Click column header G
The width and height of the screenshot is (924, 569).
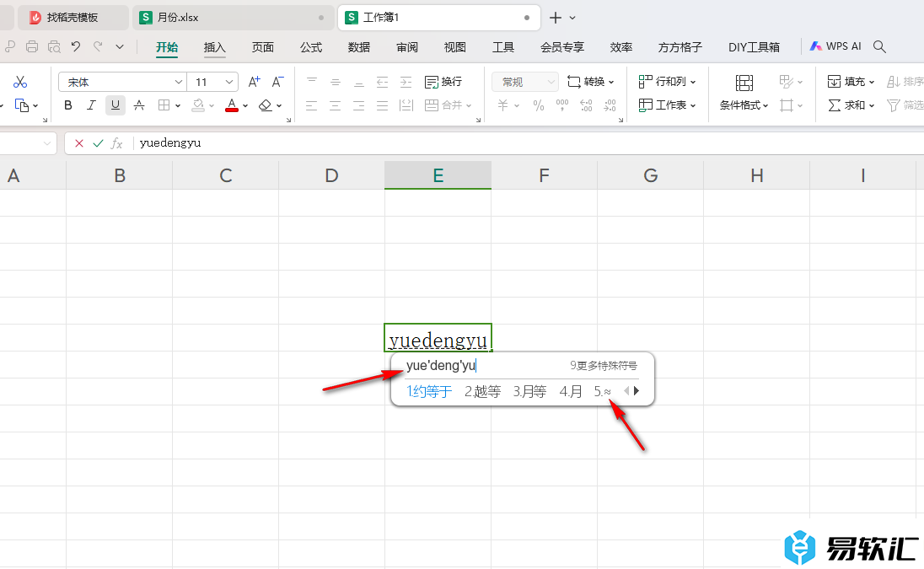651,175
